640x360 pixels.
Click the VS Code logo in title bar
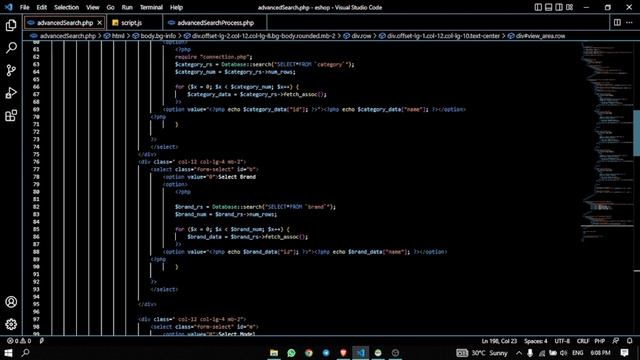[x=9, y=7]
